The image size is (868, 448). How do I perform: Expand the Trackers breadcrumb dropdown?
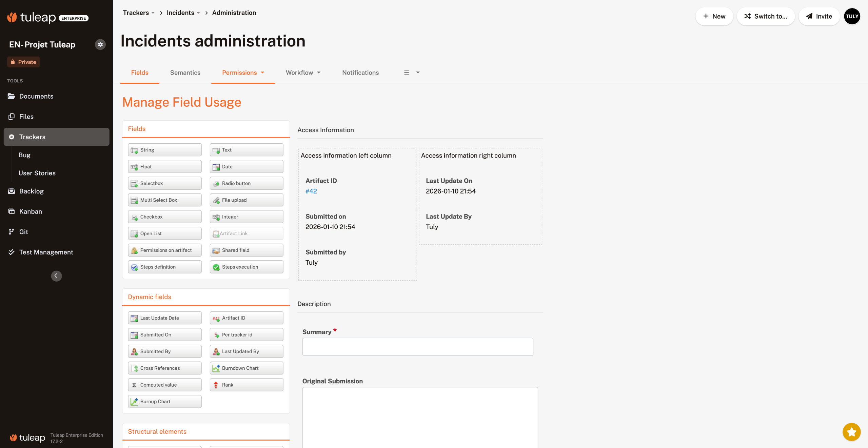tap(153, 13)
